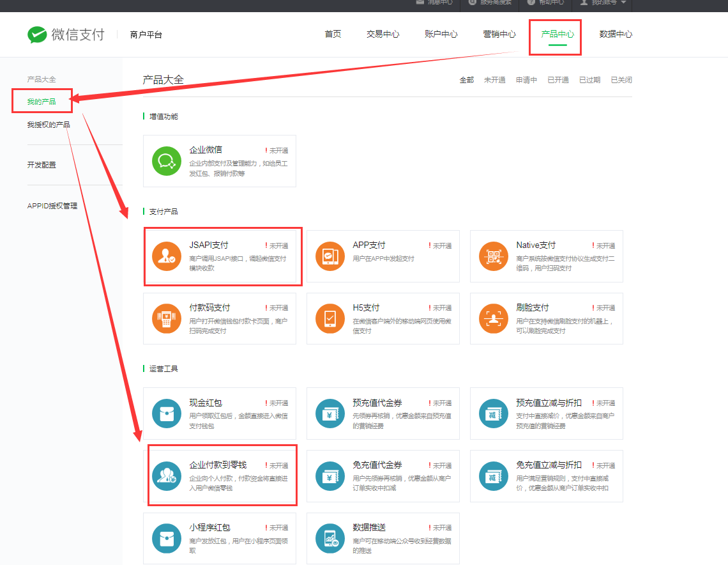The height and width of the screenshot is (565, 728).
Task: Filter products by 已关闭
Action: 621,80
